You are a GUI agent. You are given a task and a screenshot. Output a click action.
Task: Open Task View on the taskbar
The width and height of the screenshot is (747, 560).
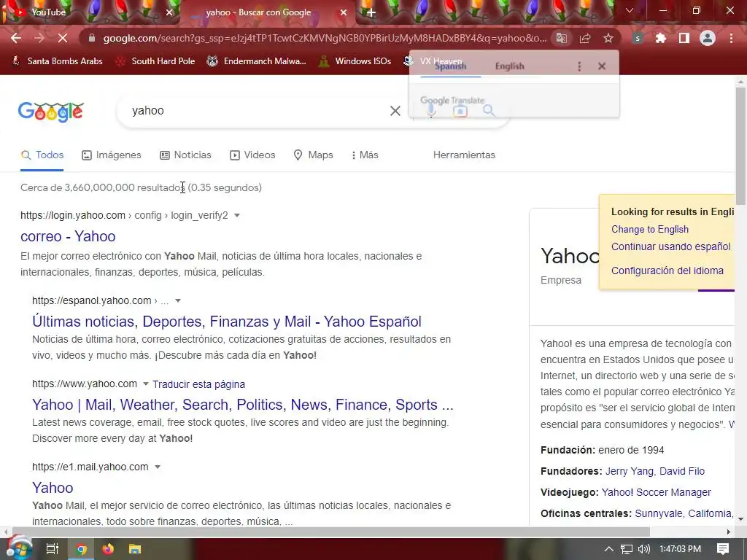point(52,549)
